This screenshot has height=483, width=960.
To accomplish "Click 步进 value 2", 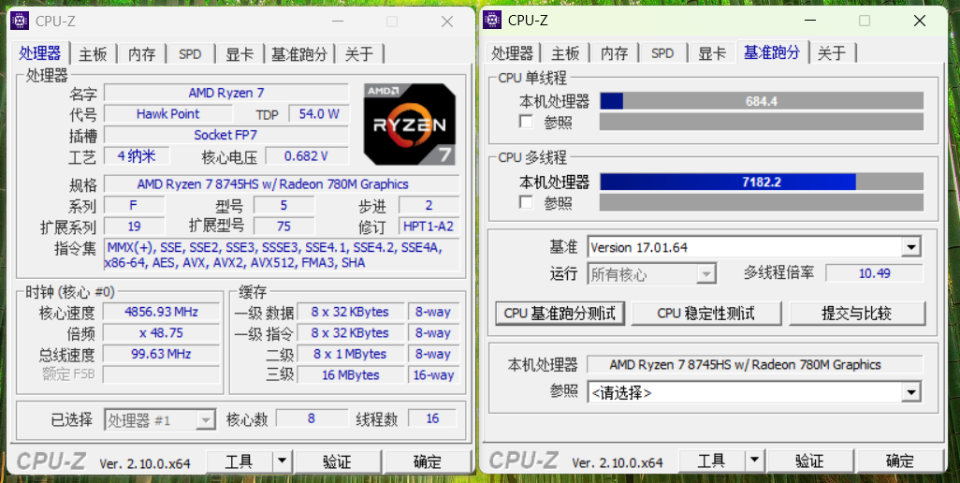I will (x=429, y=205).
